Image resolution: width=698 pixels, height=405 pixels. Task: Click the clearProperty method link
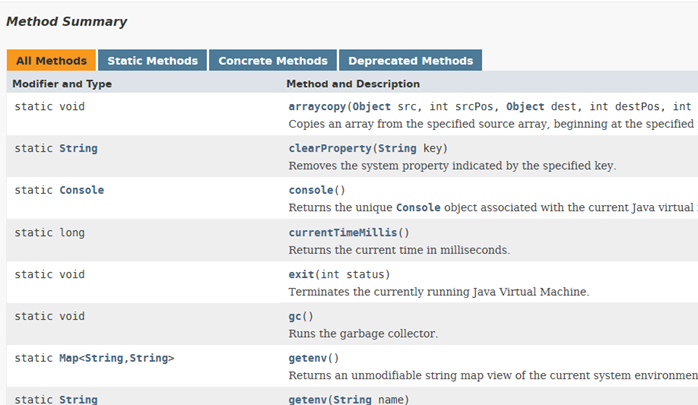click(328, 148)
